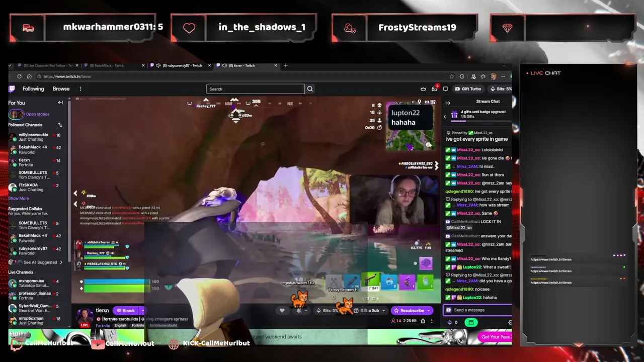The height and width of the screenshot is (362, 644).
Task: Click the Resubscribe button
Action: pyautogui.click(x=412, y=311)
